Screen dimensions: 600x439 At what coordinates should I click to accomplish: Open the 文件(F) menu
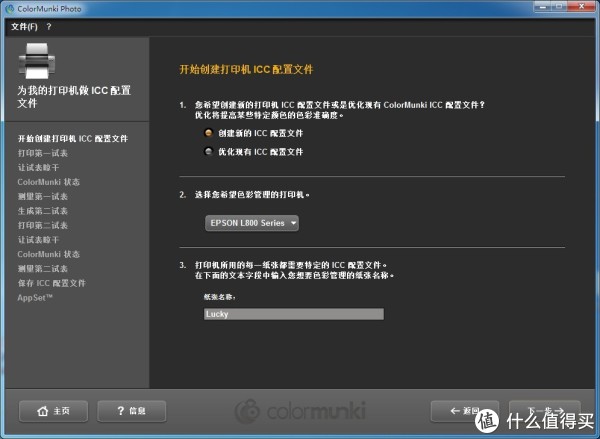pyautogui.click(x=24, y=27)
